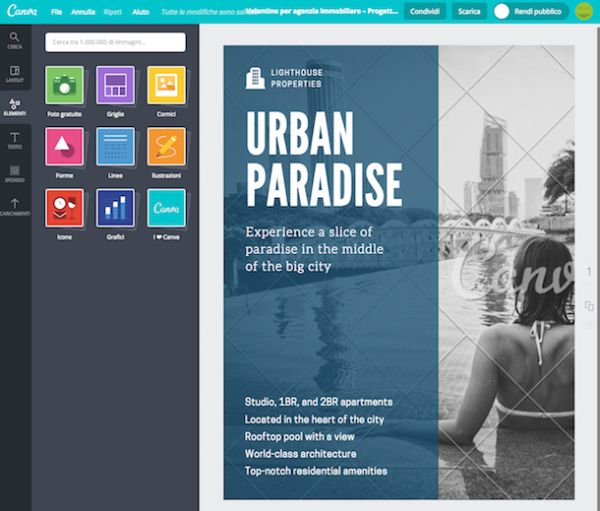Choose the I love Canva tile

pyautogui.click(x=166, y=208)
